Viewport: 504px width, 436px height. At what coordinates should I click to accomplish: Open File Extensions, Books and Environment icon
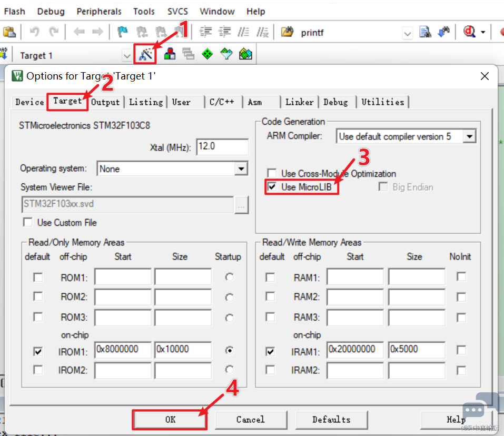pos(170,54)
